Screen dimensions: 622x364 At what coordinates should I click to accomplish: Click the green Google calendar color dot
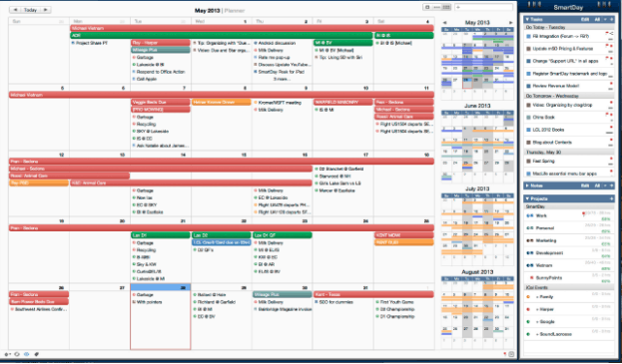pos(528,322)
